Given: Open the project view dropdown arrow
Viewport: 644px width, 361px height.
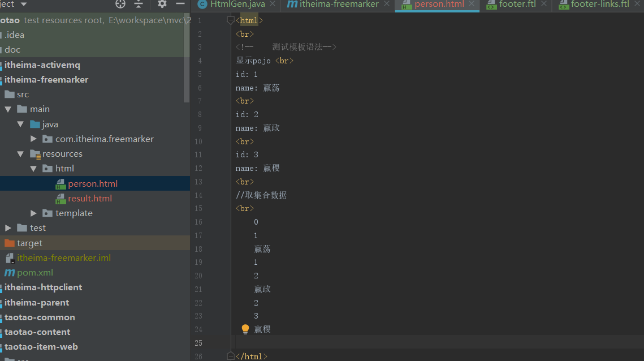Looking at the screenshot, I should [24, 4].
